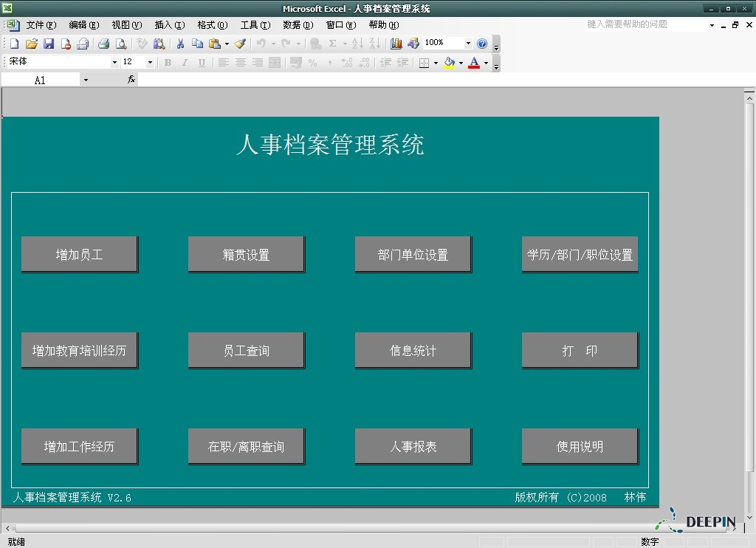Click the Cut scissors icon

pos(180,44)
